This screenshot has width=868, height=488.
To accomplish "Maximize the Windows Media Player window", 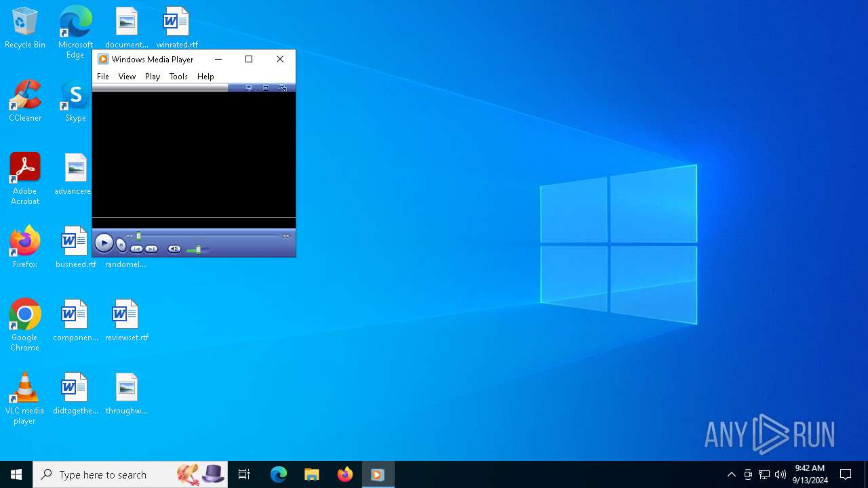I will pyautogui.click(x=249, y=59).
